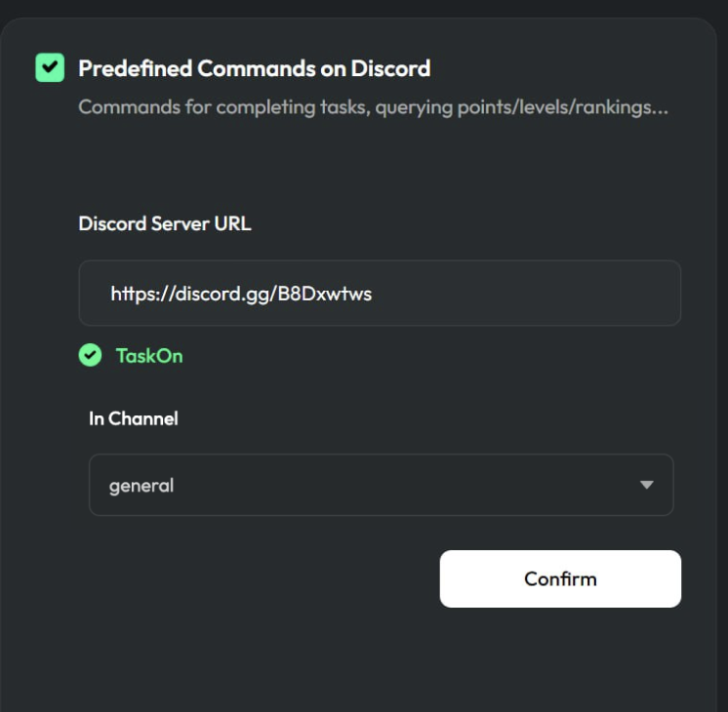
Task: Uncheck the Predefined Commands on Discord checkbox
Action: (x=50, y=67)
